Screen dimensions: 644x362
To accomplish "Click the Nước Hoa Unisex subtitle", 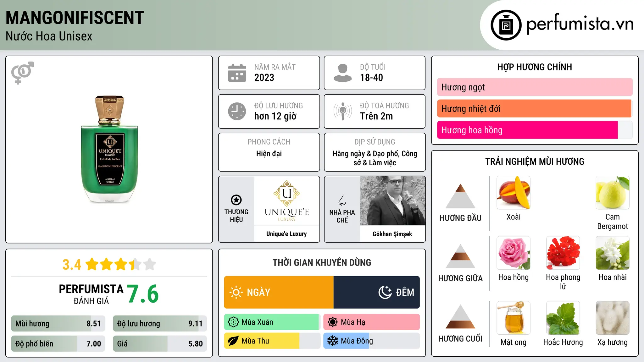I will pos(49,36).
